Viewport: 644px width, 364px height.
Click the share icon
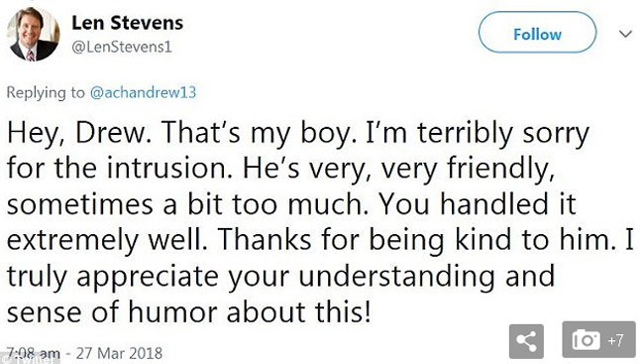pyautogui.click(x=526, y=340)
